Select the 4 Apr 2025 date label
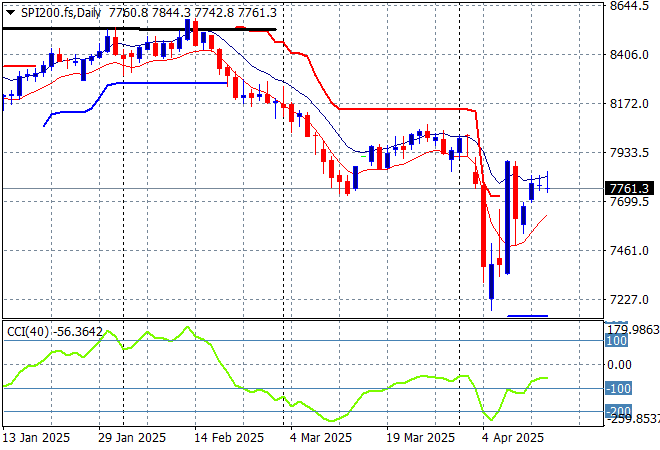Image resolution: width=660 pixels, height=450 pixels. [513, 438]
